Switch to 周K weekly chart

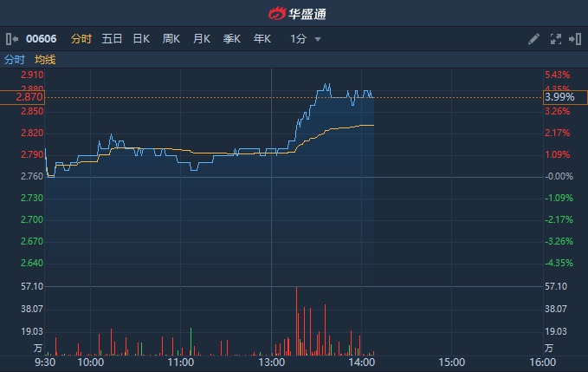[x=171, y=39]
